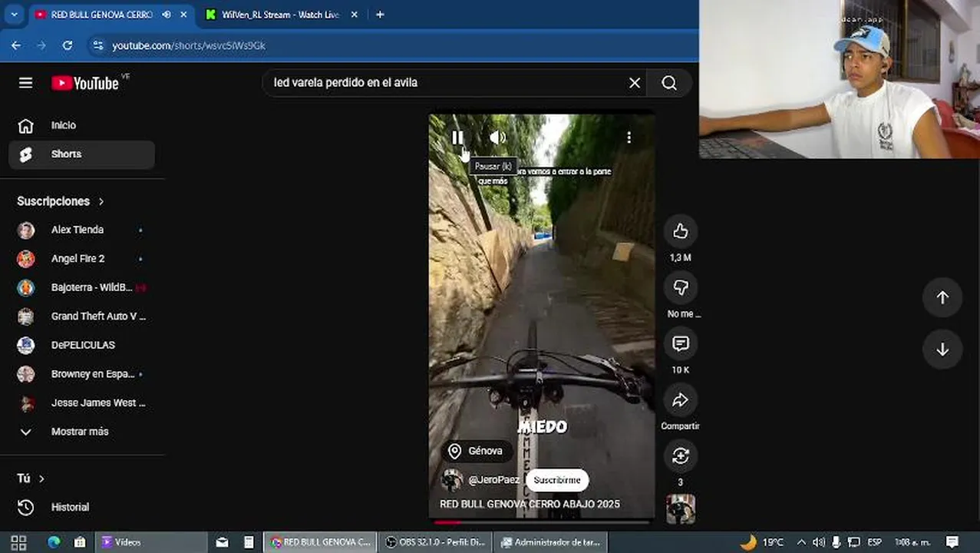Switch to the WilVen_RL Stream tab
Screen dimensions: 980x553
point(279,15)
